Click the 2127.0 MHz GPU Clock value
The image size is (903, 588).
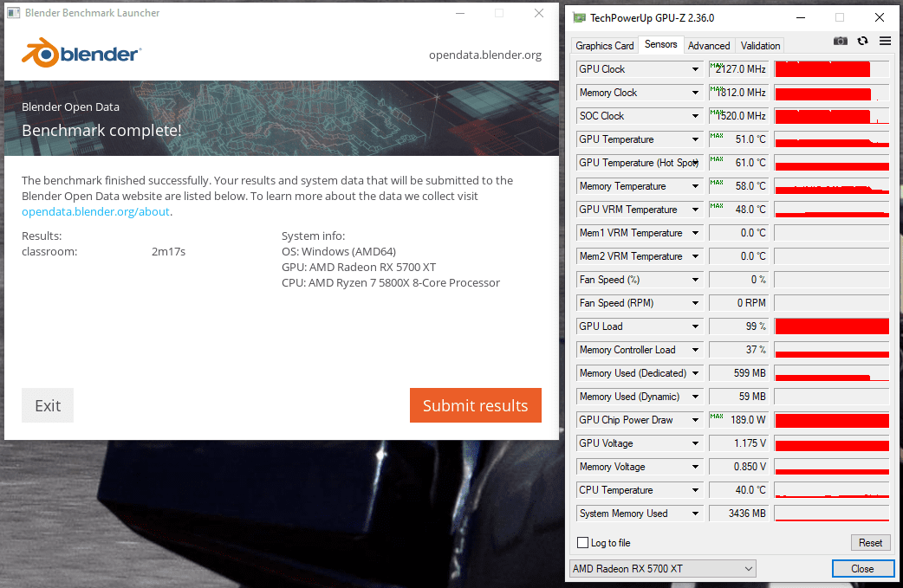click(x=737, y=69)
